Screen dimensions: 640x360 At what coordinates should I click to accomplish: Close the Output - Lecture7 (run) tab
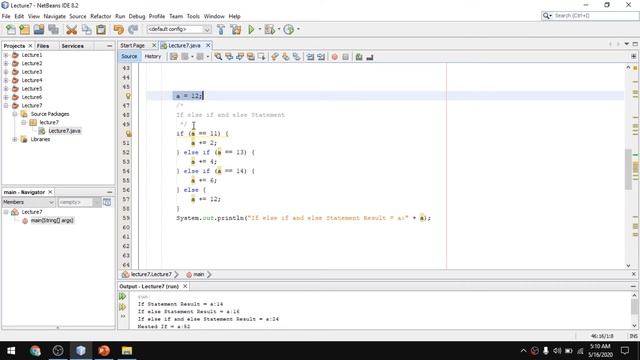(x=185, y=287)
